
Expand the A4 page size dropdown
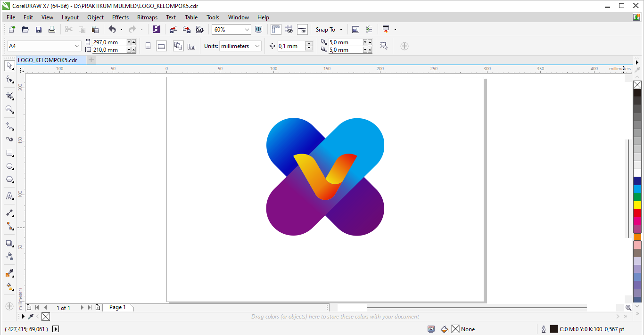[x=77, y=46]
